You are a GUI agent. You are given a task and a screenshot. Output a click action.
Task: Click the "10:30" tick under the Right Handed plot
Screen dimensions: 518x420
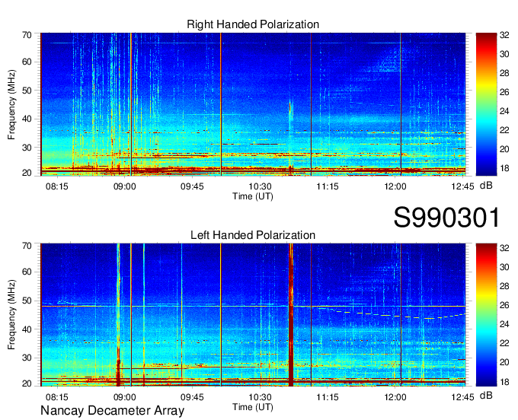click(x=260, y=186)
